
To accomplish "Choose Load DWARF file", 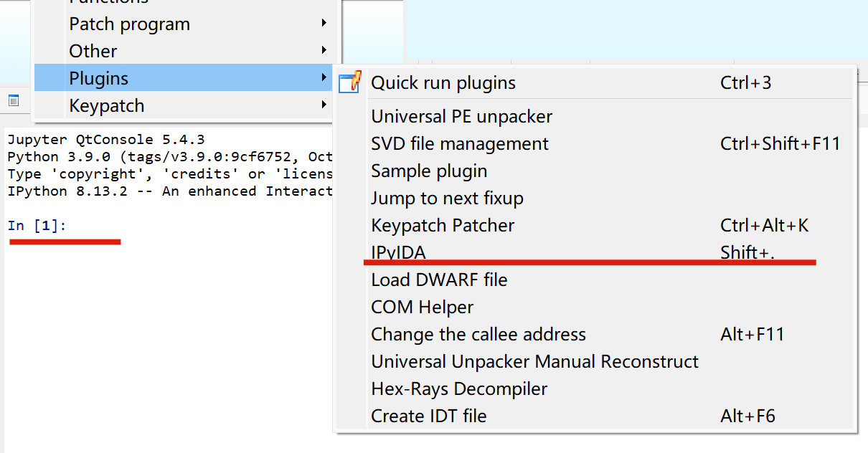I will pyautogui.click(x=439, y=280).
